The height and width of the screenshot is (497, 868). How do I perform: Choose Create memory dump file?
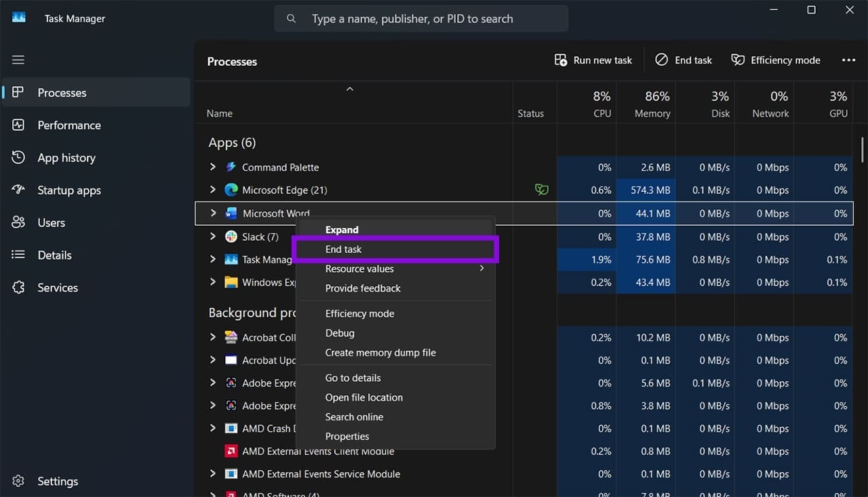[x=395, y=353]
